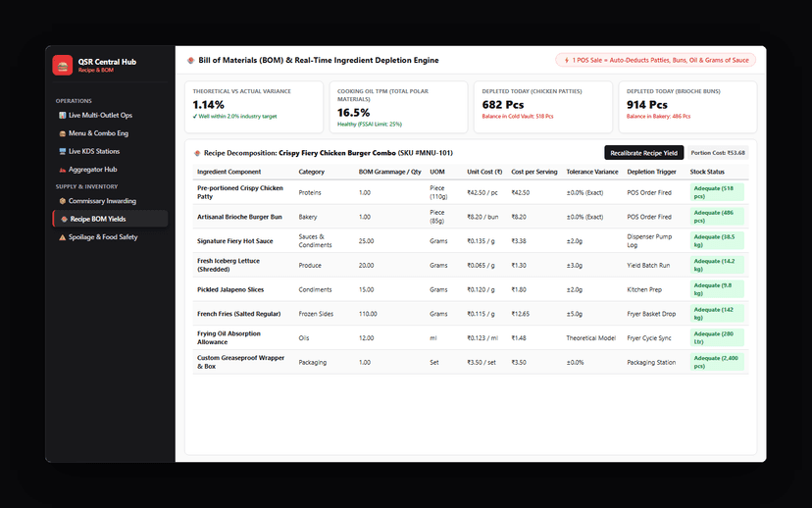This screenshot has height=508, width=812.
Task: Click the Live KDS Stations monitor icon
Action: point(62,151)
